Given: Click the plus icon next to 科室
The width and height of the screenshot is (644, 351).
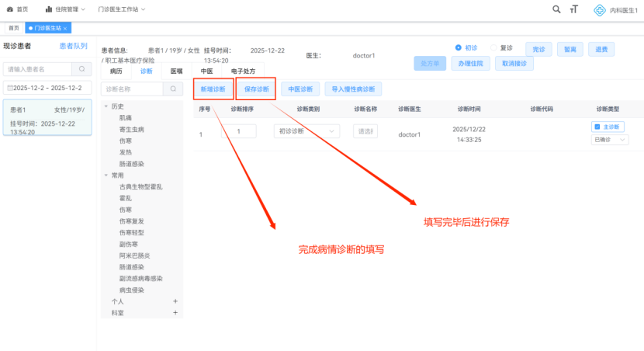Looking at the screenshot, I should [x=175, y=312].
